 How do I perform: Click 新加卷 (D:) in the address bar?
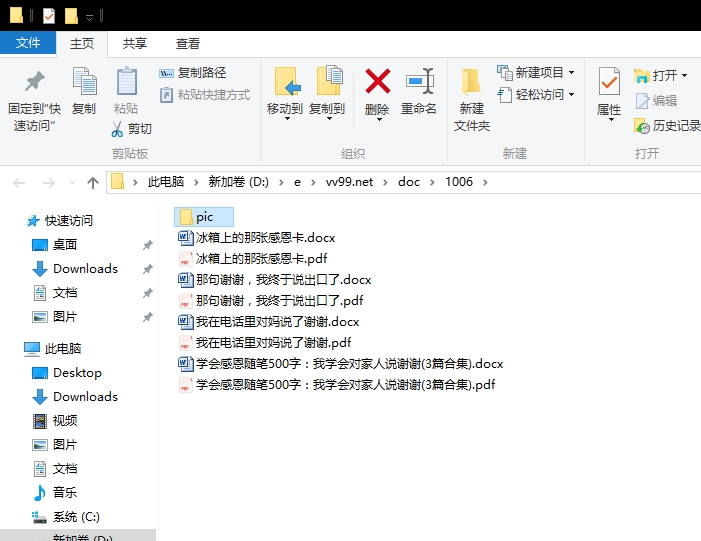point(238,182)
